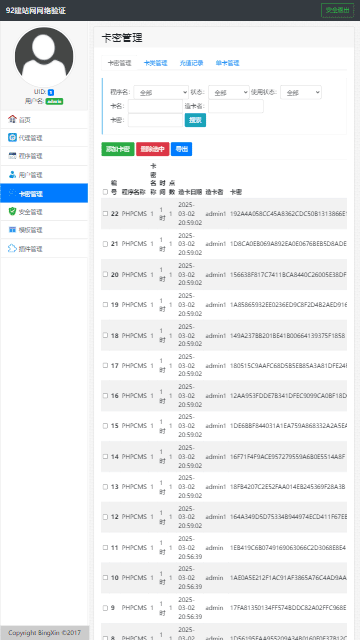This screenshot has width=360, height=640.
Task: Click card key starting 156638F817C7
Action: click(x=288, y=274)
